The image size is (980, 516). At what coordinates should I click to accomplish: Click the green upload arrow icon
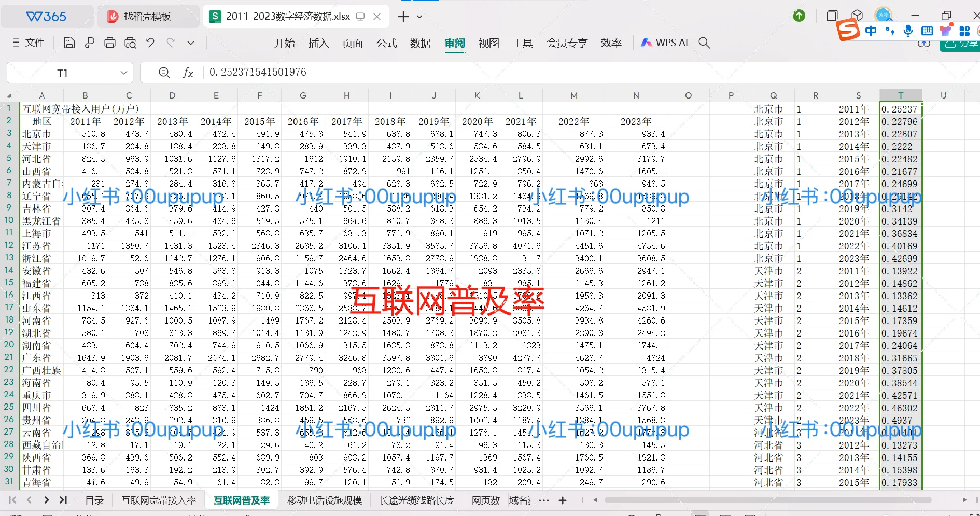(799, 16)
